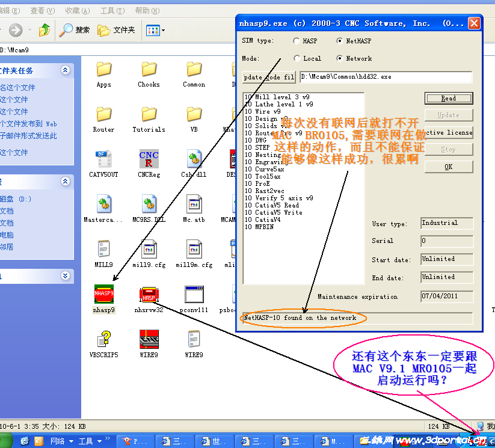This screenshot has height=448, width=495.
Task: Select the NetHASP SIM type radio
Action: [339, 41]
